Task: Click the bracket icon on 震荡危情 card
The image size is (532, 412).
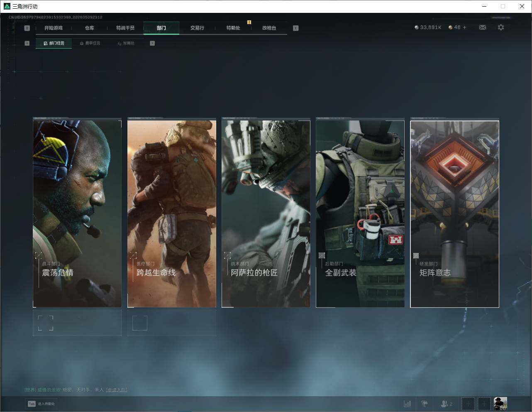Action: click(39, 255)
